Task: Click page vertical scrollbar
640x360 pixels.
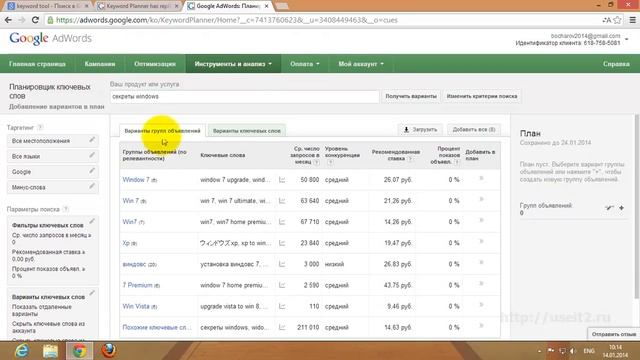Action: (x=637, y=206)
